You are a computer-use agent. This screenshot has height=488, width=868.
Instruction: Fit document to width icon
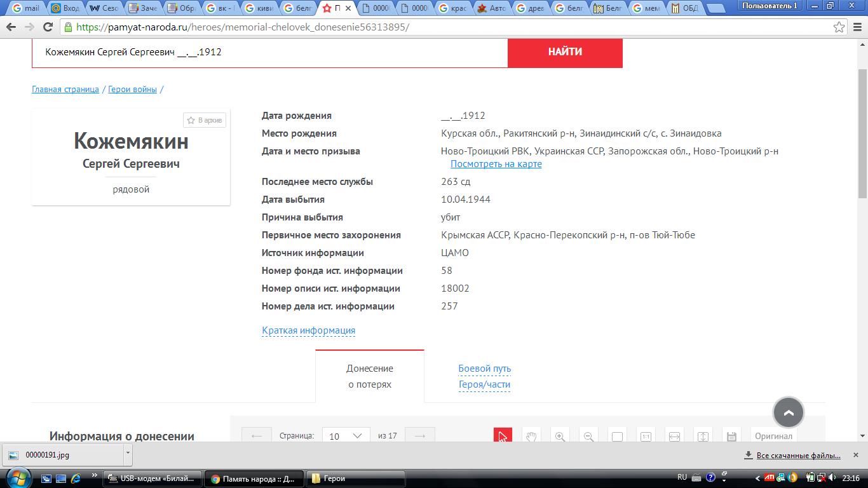(x=674, y=437)
